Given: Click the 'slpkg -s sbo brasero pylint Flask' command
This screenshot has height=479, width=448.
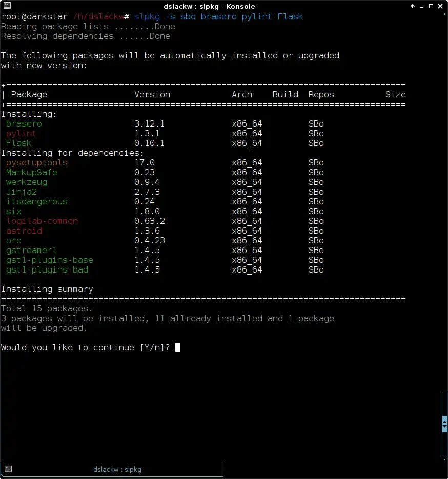Looking at the screenshot, I should [x=218, y=17].
